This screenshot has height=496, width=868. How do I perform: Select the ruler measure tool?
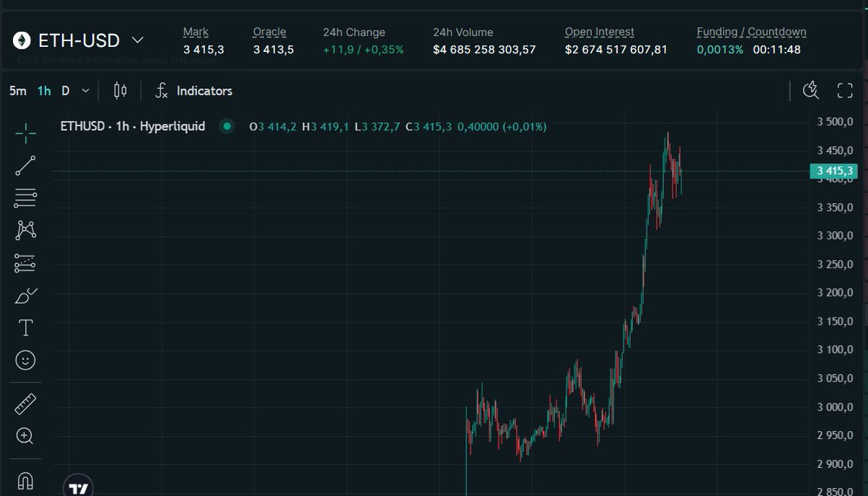(25, 403)
